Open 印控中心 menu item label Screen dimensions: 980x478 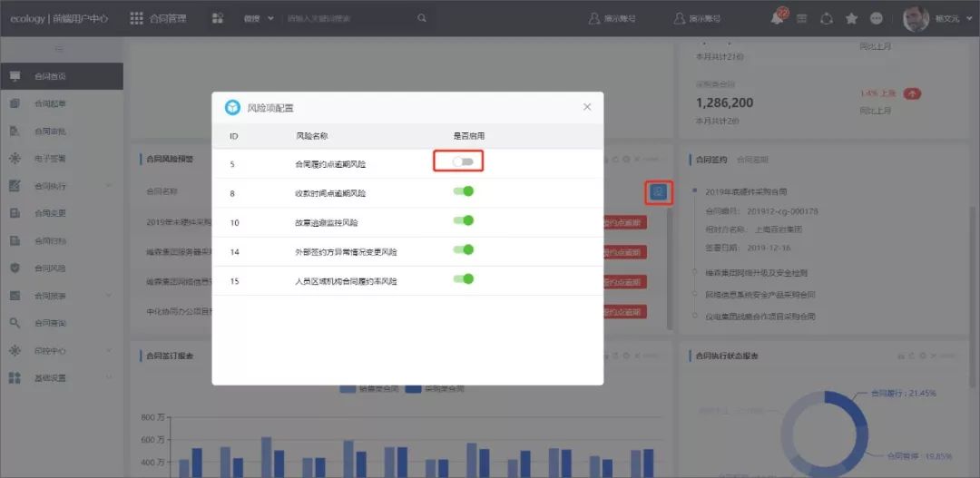(x=50, y=350)
